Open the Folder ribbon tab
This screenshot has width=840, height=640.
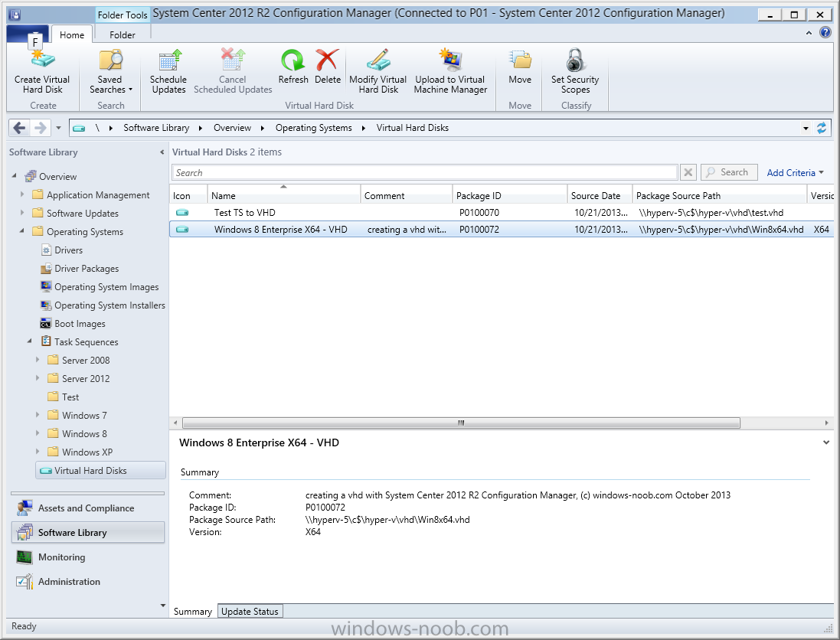click(123, 34)
